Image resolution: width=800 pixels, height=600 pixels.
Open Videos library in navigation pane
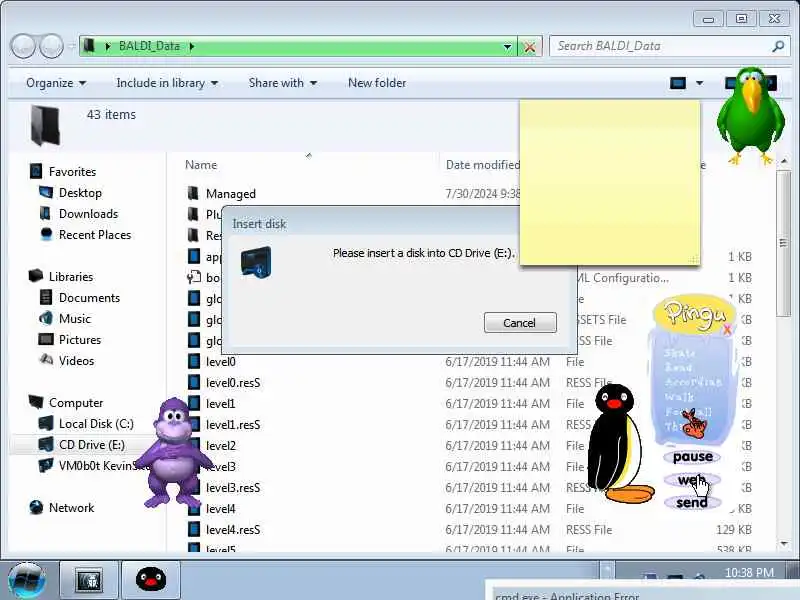[76, 361]
